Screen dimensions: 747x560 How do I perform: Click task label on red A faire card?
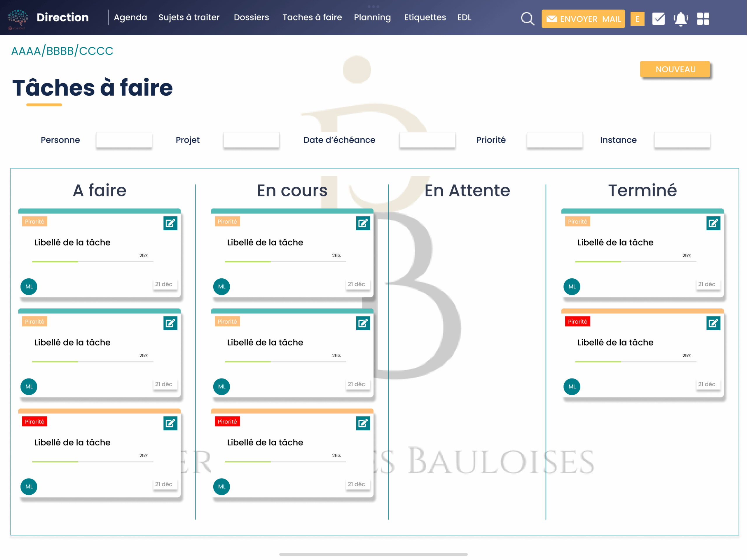click(72, 442)
